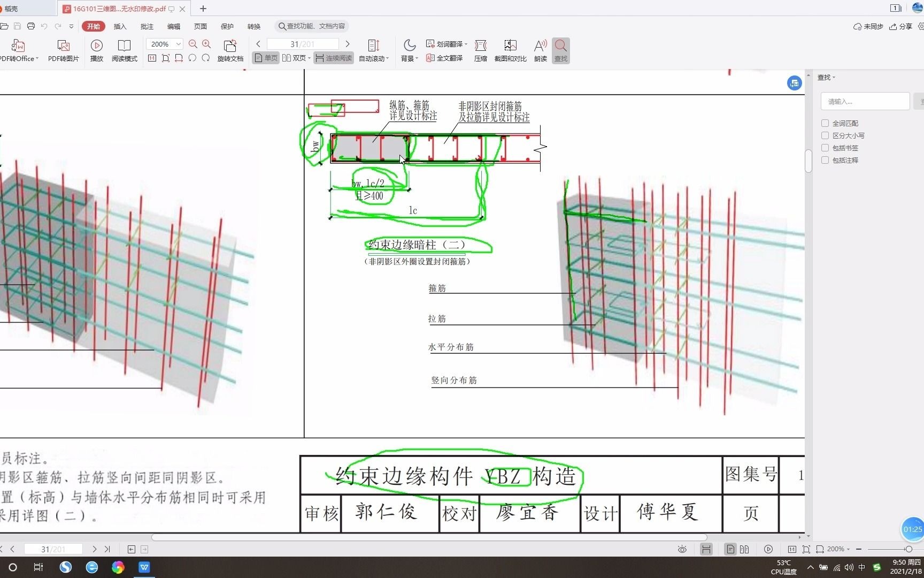Click the status bar zoom slider handle
This screenshot has width=924, height=578.
tap(908, 549)
